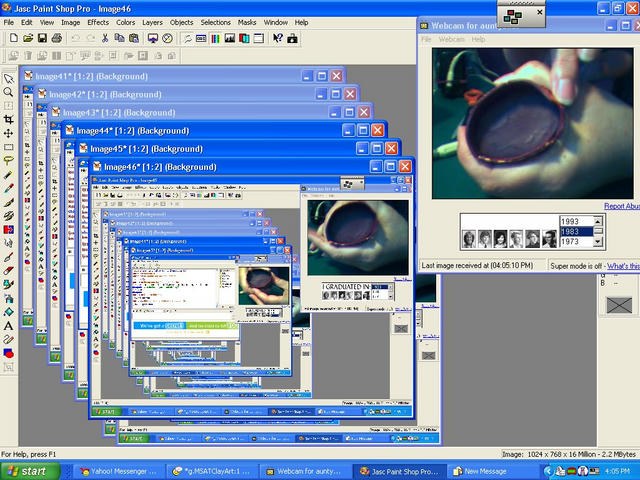Select the Magic Wand tool

[x=8, y=174]
